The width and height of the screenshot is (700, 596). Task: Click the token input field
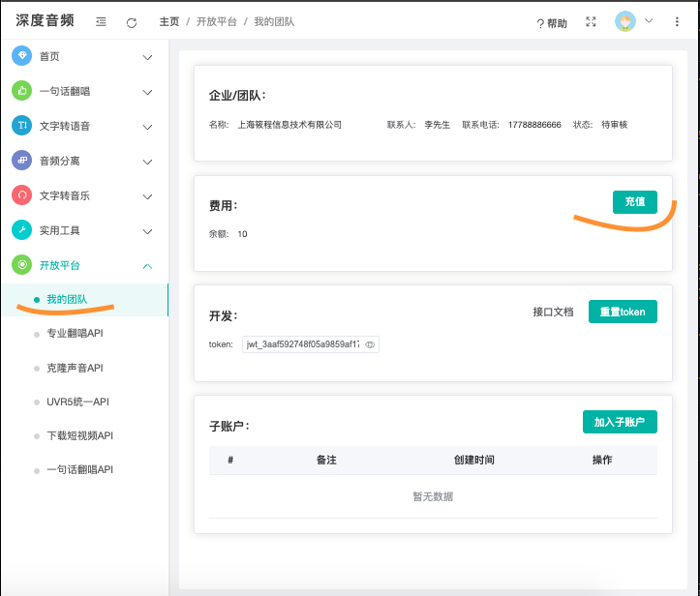[x=310, y=344]
